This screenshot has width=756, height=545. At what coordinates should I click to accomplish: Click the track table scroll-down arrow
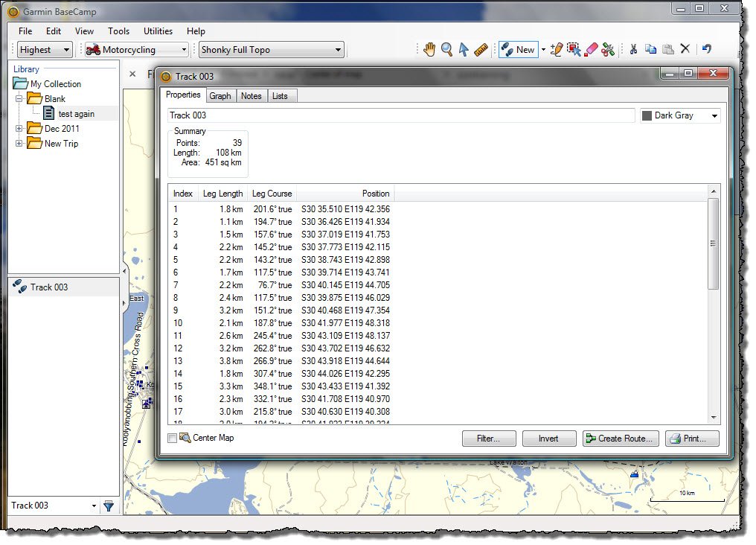click(714, 418)
